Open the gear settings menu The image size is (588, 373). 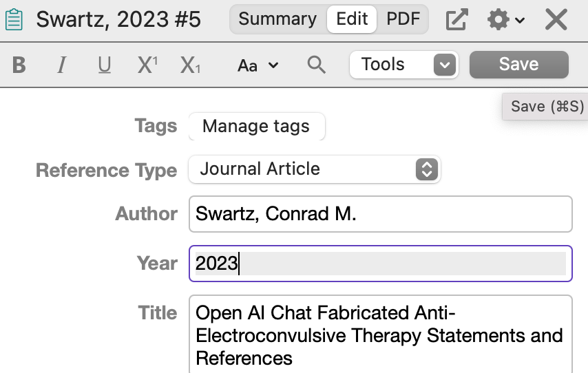(505, 19)
